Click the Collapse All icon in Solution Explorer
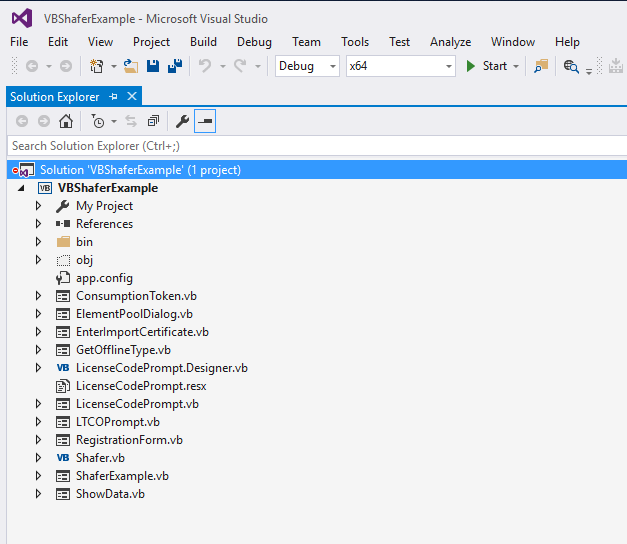Viewport: 627px width, 544px height. click(x=153, y=121)
